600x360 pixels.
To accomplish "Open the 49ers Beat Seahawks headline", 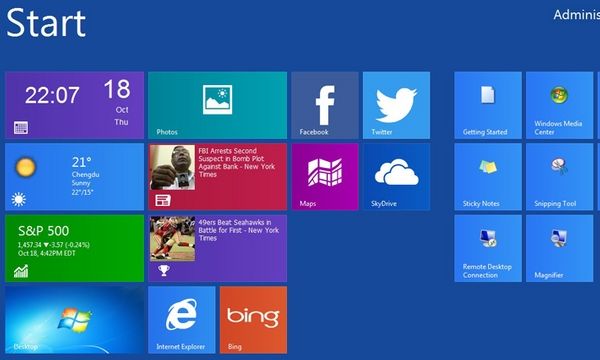I will (239, 230).
